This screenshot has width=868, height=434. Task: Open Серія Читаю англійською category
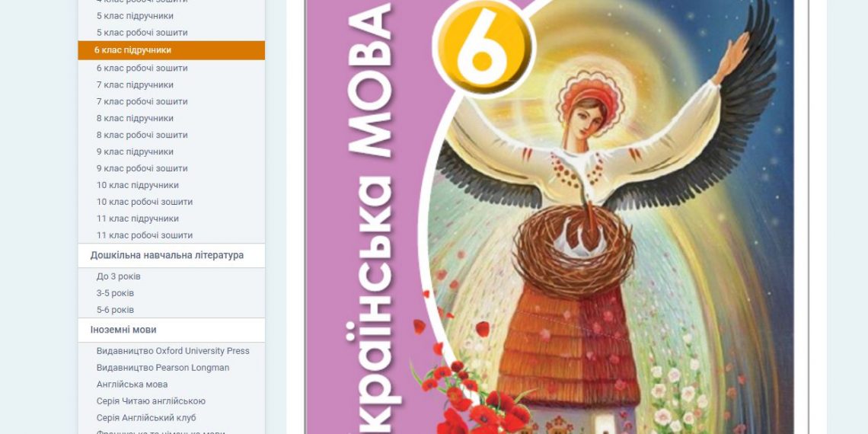[x=151, y=400]
